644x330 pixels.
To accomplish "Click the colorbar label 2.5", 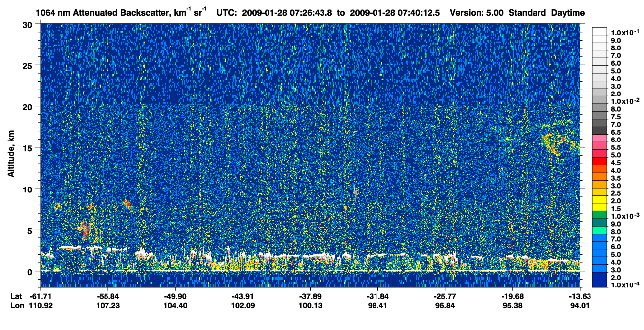I will coord(616,193).
